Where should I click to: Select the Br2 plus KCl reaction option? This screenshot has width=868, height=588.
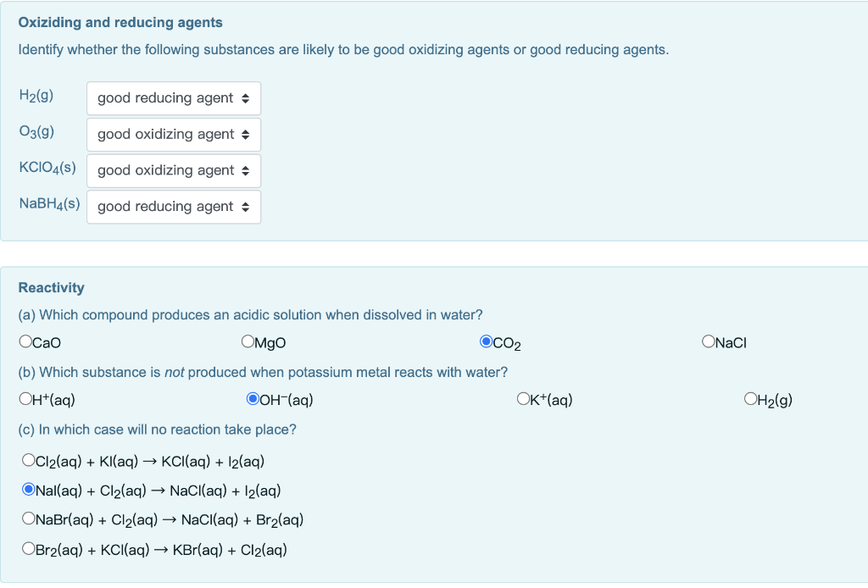point(27,549)
